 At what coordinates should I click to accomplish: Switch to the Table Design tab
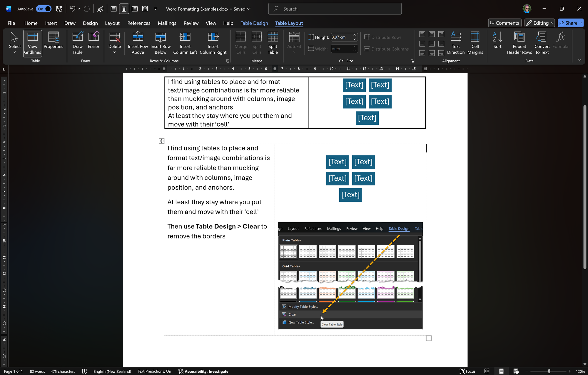pyautogui.click(x=254, y=23)
